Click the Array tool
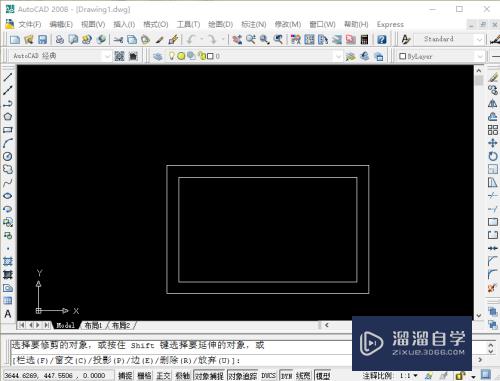 (x=493, y=130)
